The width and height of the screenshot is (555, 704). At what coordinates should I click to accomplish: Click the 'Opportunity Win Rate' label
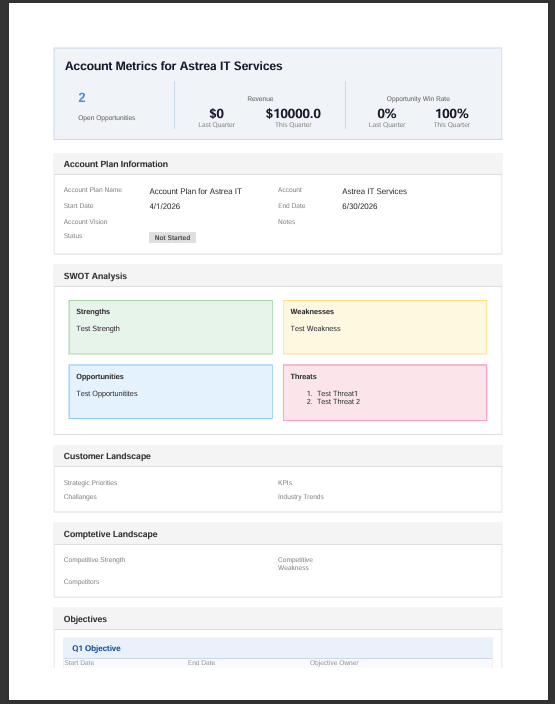[418, 99]
